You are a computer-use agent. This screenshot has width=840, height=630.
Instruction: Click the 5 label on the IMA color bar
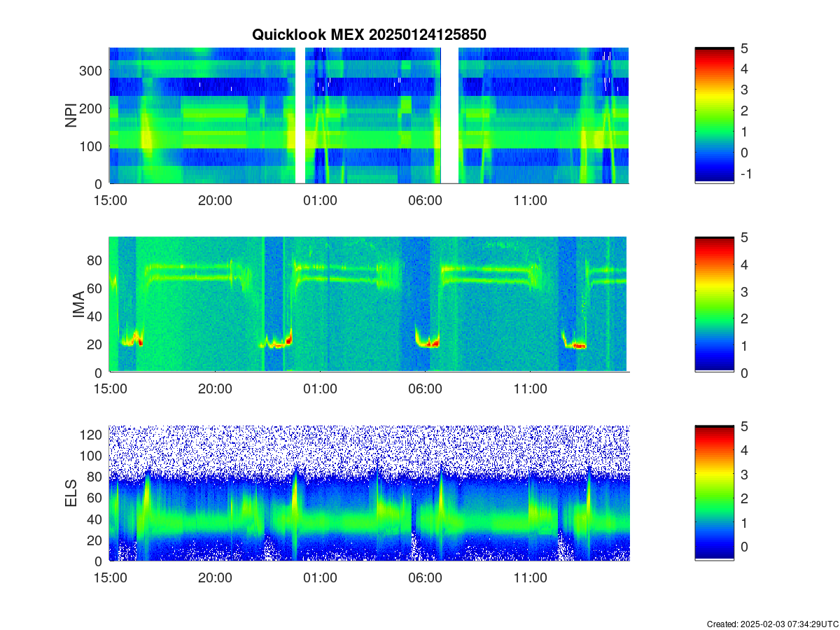click(x=745, y=237)
